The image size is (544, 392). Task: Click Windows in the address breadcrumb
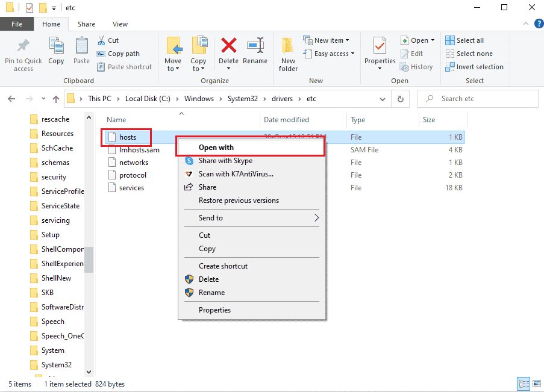point(199,99)
